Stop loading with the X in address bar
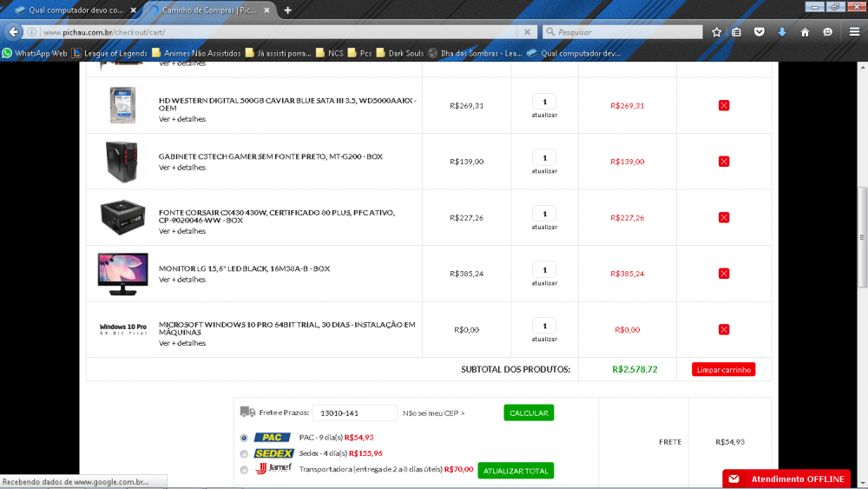 point(527,32)
